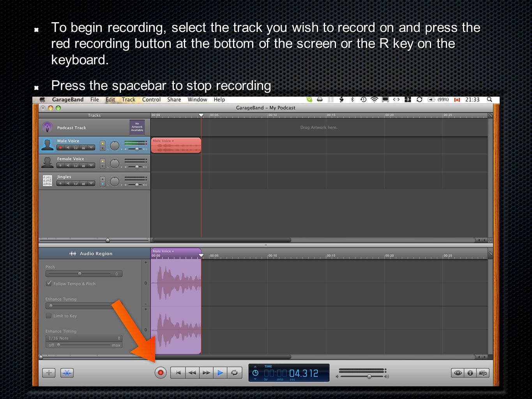
Task: Solo the Jingles track with headphones
Action: tap(76, 184)
